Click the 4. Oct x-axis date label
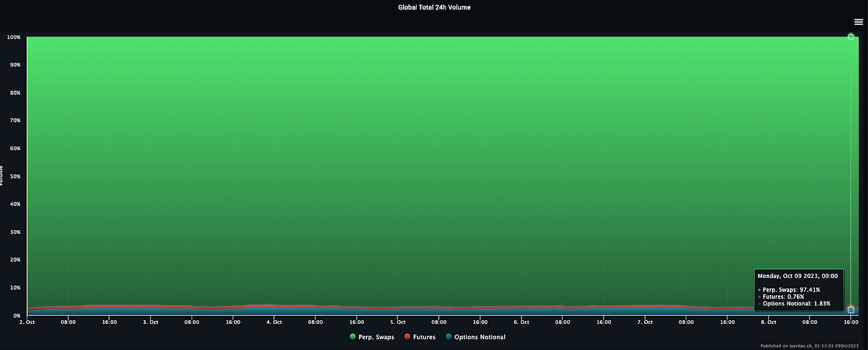This screenshot has width=868, height=350. [x=274, y=322]
